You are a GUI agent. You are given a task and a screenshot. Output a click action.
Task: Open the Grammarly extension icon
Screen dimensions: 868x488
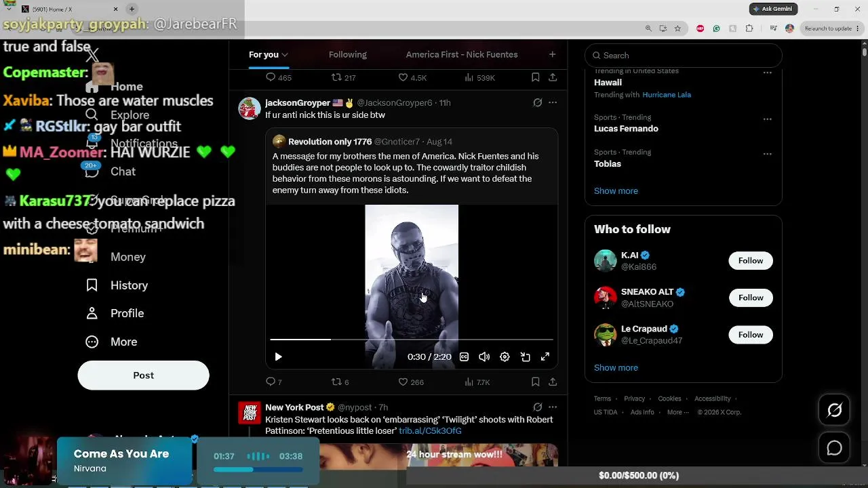pyautogui.click(x=716, y=28)
